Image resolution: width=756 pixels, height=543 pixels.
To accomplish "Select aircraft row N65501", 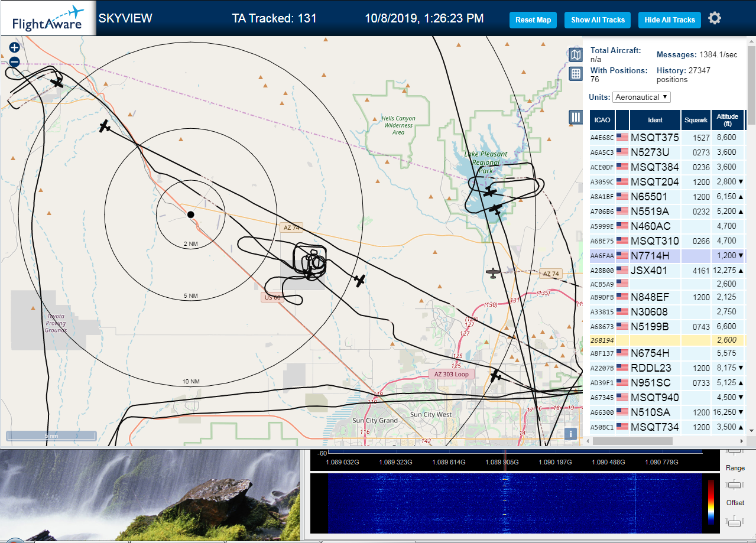I will point(667,196).
